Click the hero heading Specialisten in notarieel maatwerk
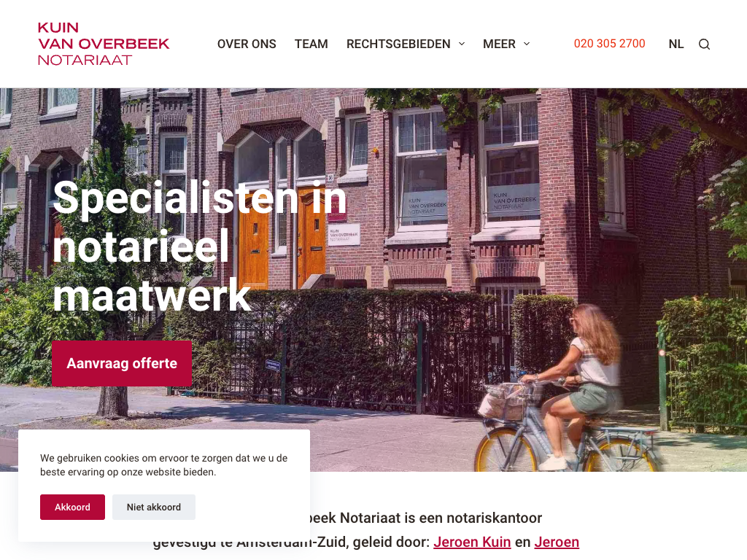Screen dimensions: 747x560 pos(200,246)
